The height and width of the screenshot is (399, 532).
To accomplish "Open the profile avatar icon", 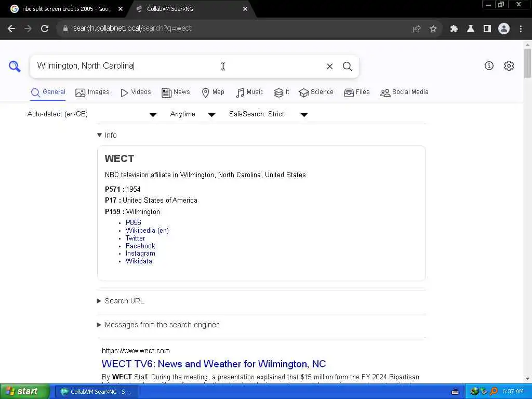I will (x=504, y=29).
